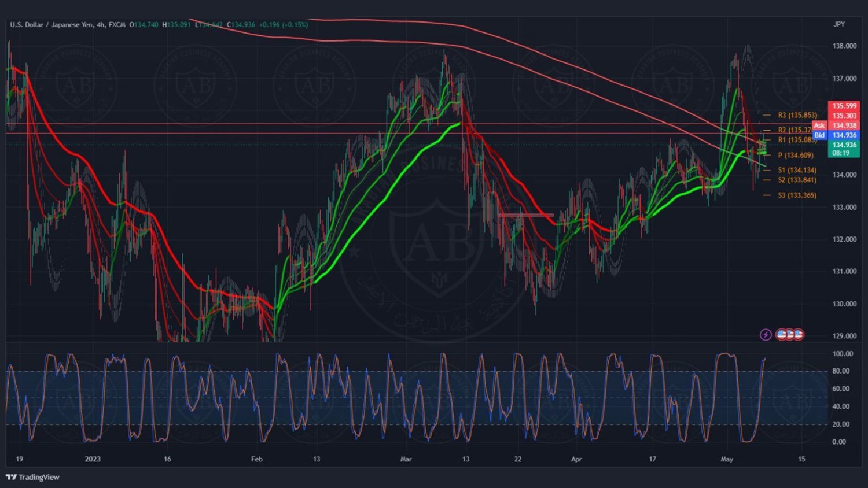Click the change value +0.196 (+0.15%)

(x=284, y=25)
